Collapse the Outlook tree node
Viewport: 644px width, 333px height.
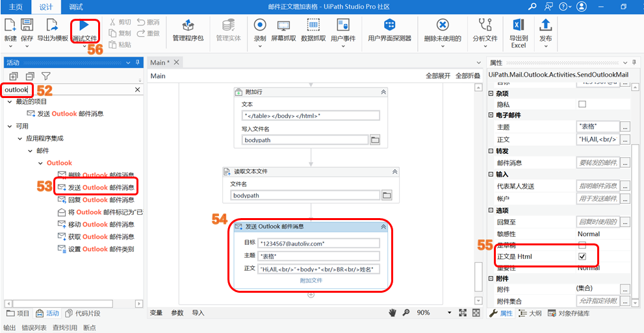(40, 163)
